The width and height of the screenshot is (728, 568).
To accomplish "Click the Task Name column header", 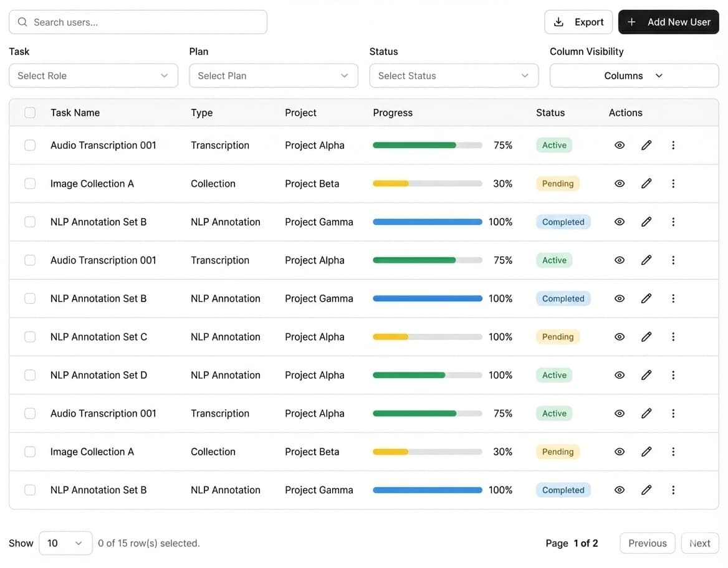I will coord(75,112).
